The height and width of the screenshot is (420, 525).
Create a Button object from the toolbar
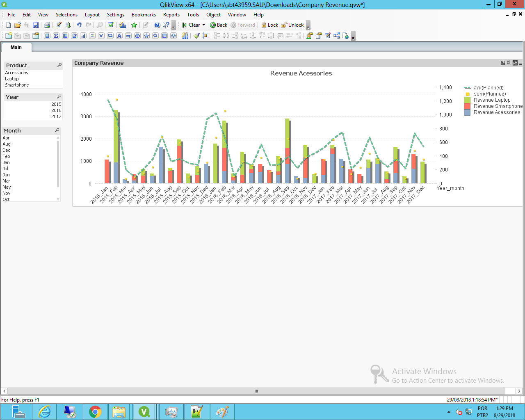(x=110, y=36)
